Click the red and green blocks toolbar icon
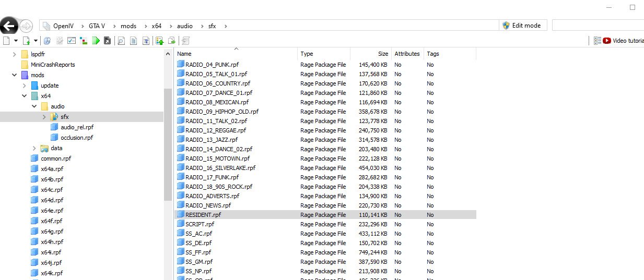The image size is (644, 280). (x=84, y=40)
